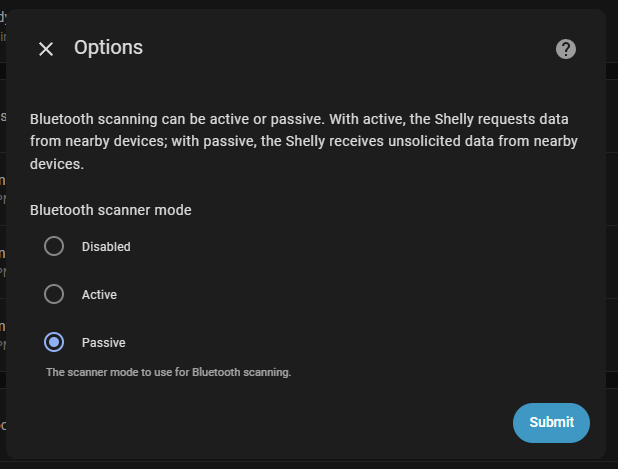The image size is (618, 469).
Task: Click the "Bluetooth scanner mode" group heading
Action: [x=111, y=210]
